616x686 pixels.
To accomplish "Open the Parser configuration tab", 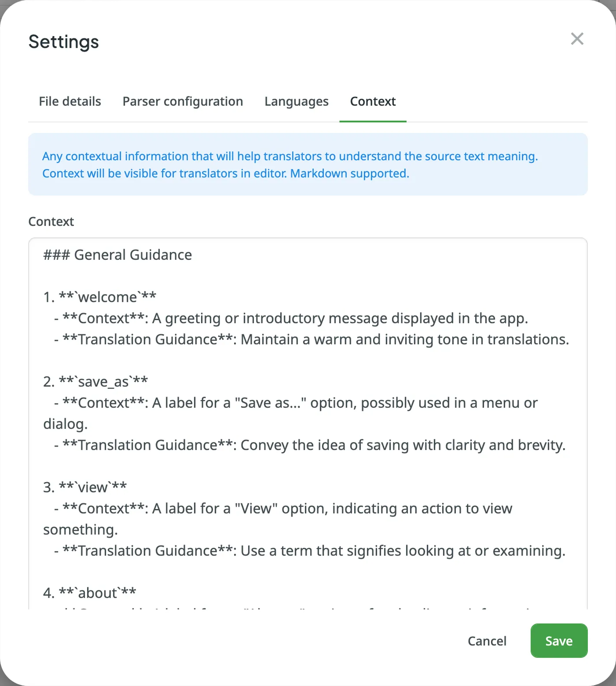I will point(182,101).
